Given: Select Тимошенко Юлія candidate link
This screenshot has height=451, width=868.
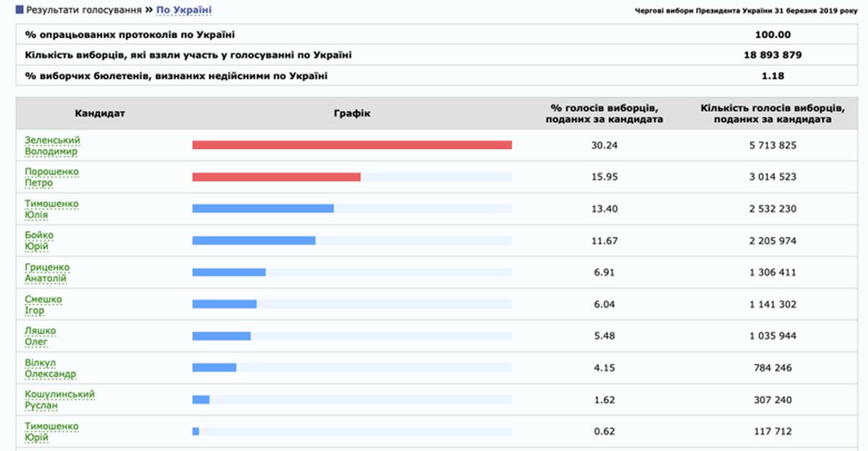Looking at the screenshot, I should coord(51,209).
